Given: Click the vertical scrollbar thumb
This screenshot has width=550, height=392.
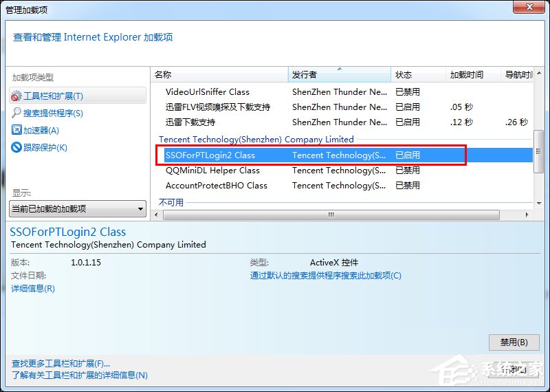Looking at the screenshot, I should coord(539,151).
